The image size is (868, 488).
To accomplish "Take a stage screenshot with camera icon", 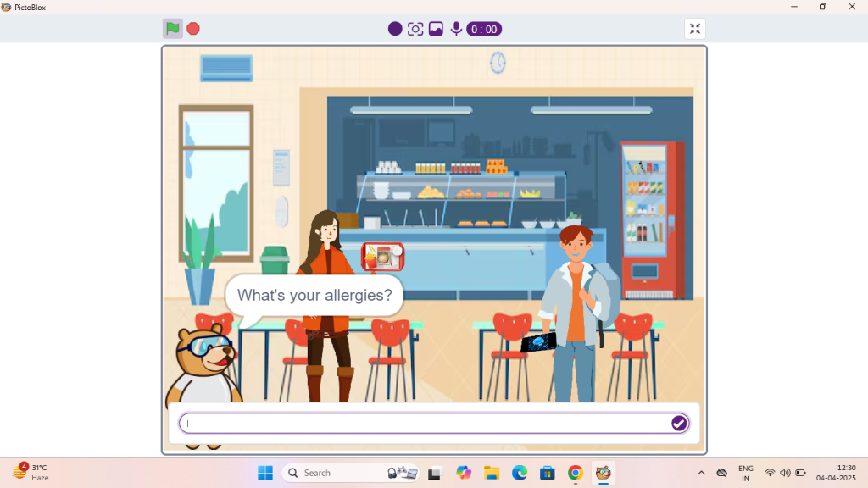I will (x=415, y=29).
